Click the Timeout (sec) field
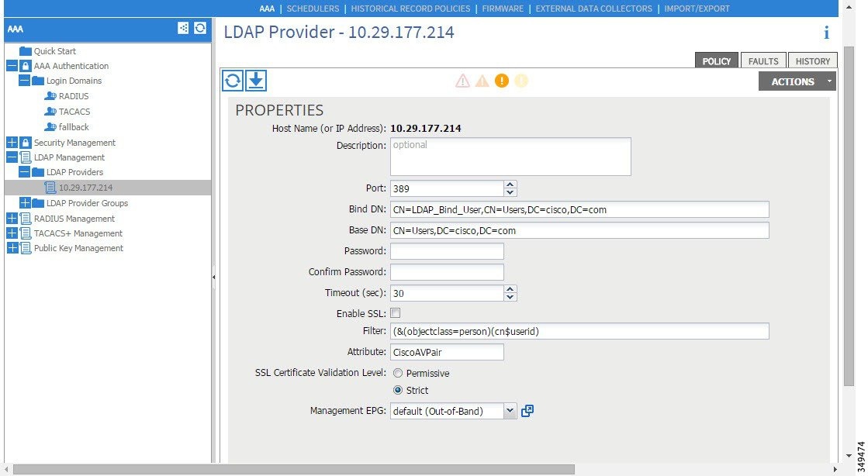This screenshot has height=476, width=868. coord(448,293)
